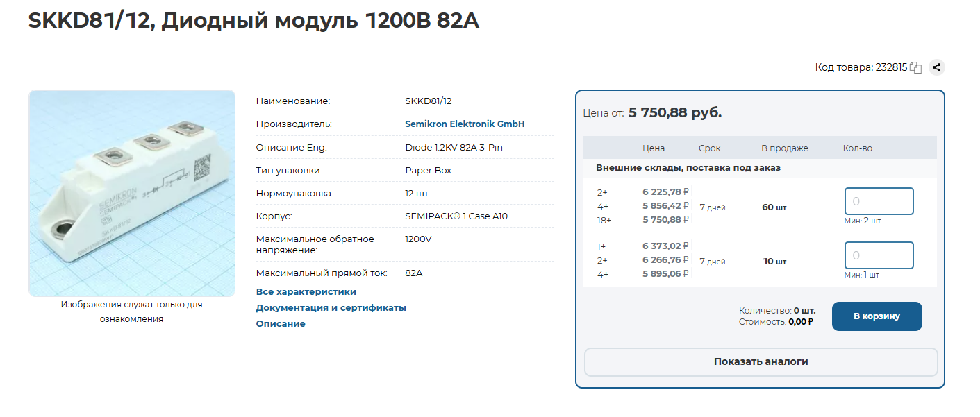Image resolution: width=980 pixels, height=417 pixels.
Task: Click the "Количество: 0 шт." summary
Action: tap(777, 311)
